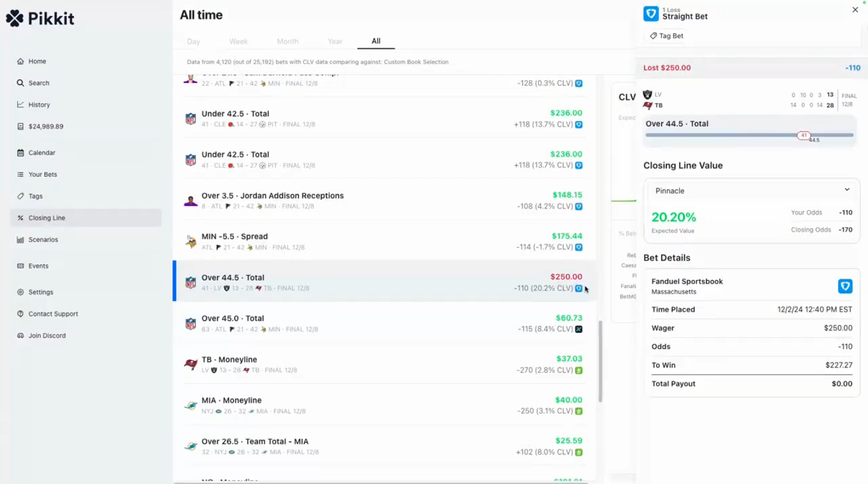Open first Under 42.5 Total bet row
The width and height of the screenshot is (868, 484).
386,118
